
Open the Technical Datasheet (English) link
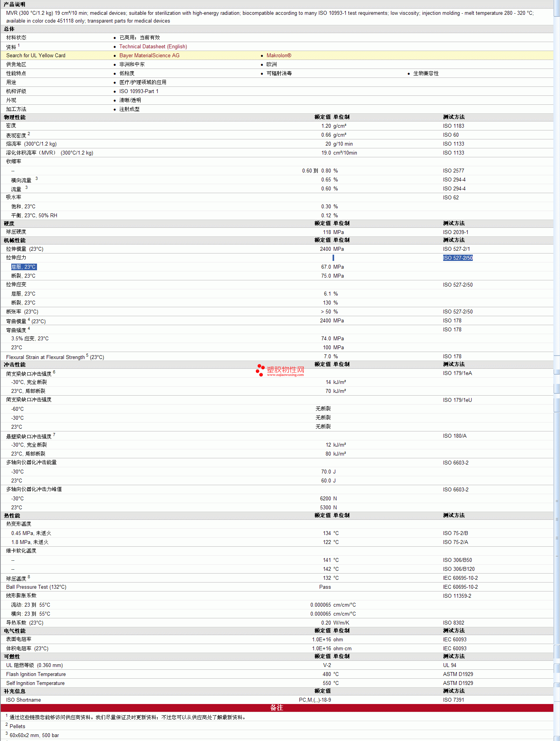[153, 47]
